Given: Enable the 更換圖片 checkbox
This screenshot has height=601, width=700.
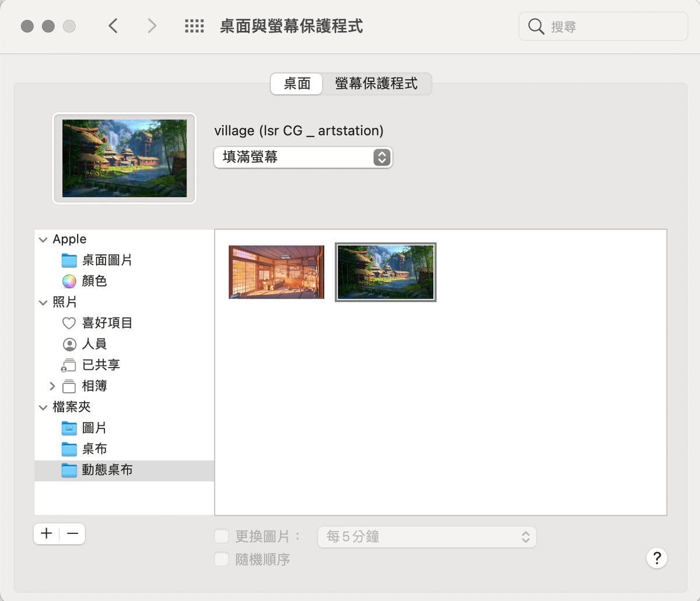Looking at the screenshot, I should click(222, 536).
